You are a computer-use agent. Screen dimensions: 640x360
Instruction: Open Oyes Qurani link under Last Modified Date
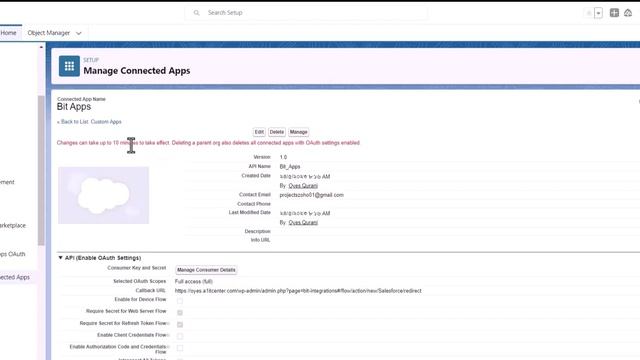click(x=303, y=222)
